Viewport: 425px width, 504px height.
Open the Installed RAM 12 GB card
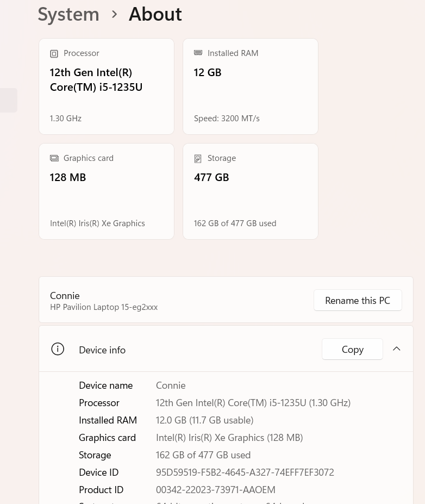click(250, 86)
